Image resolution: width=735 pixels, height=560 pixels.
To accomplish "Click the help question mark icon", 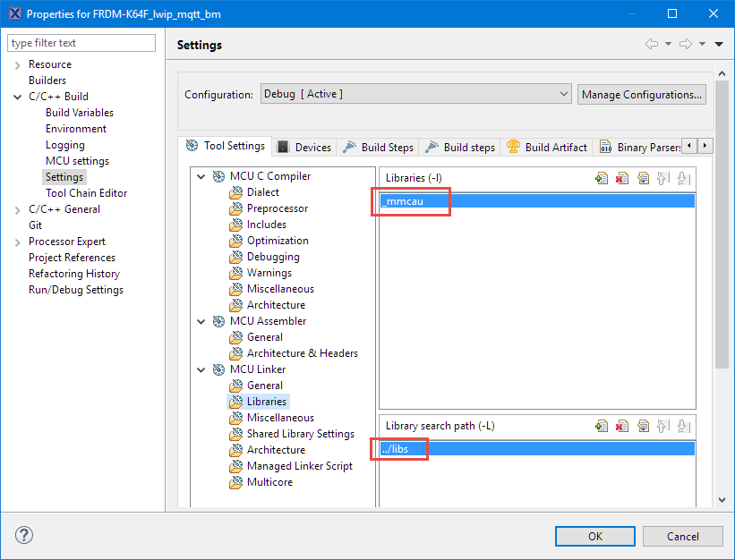I will click(23, 535).
